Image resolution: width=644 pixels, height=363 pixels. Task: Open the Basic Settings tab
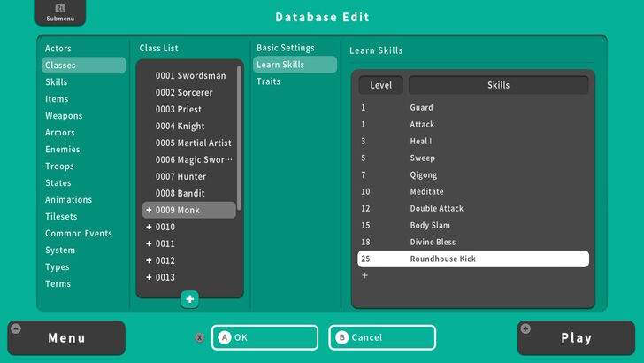[285, 48]
